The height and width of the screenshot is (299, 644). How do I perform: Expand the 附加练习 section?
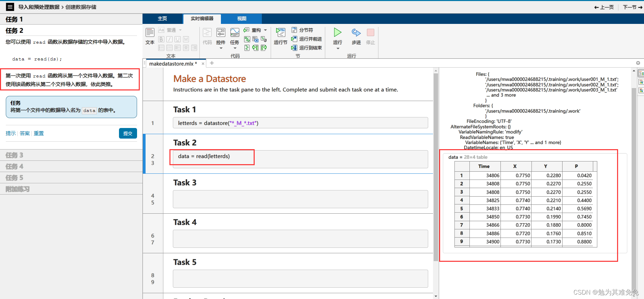pyautogui.click(x=71, y=189)
